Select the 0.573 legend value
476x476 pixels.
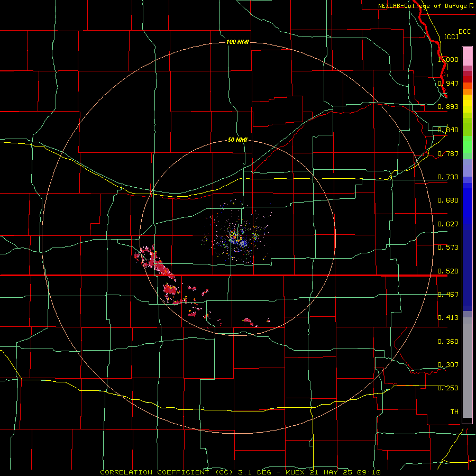448,248
